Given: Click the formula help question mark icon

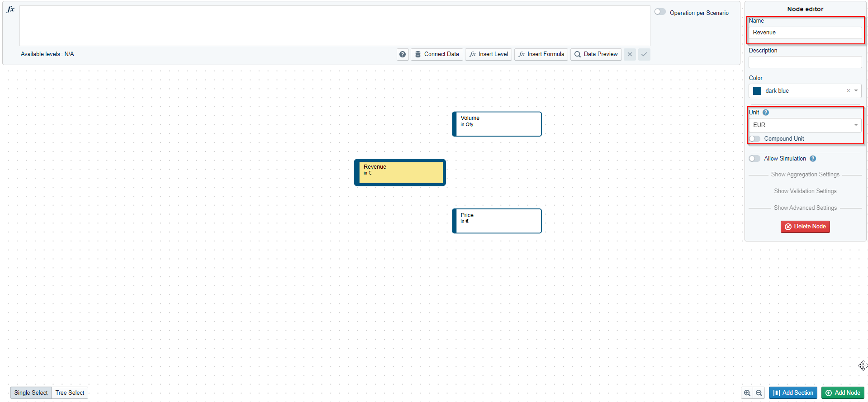Looking at the screenshot, I should coord(403,54).
